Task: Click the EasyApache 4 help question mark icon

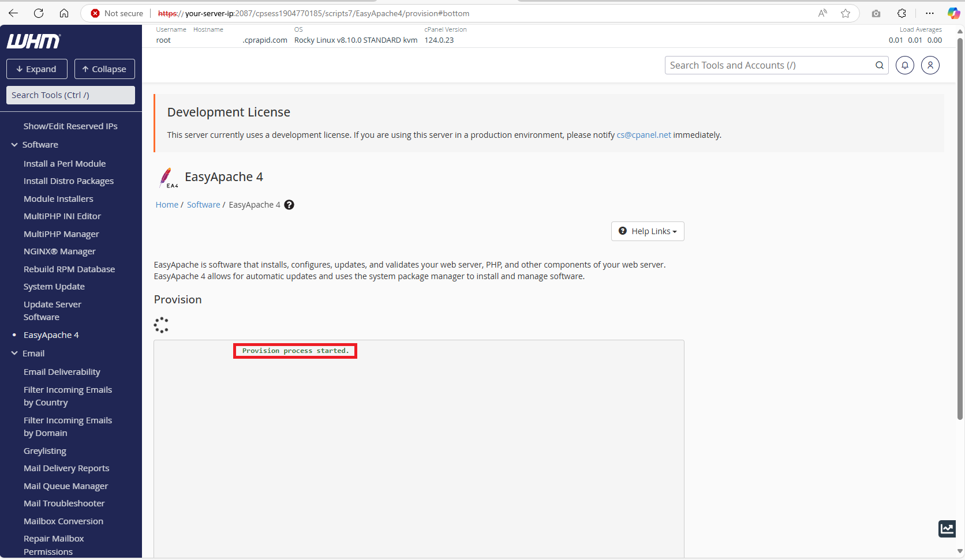Action: tap(289, 205)
